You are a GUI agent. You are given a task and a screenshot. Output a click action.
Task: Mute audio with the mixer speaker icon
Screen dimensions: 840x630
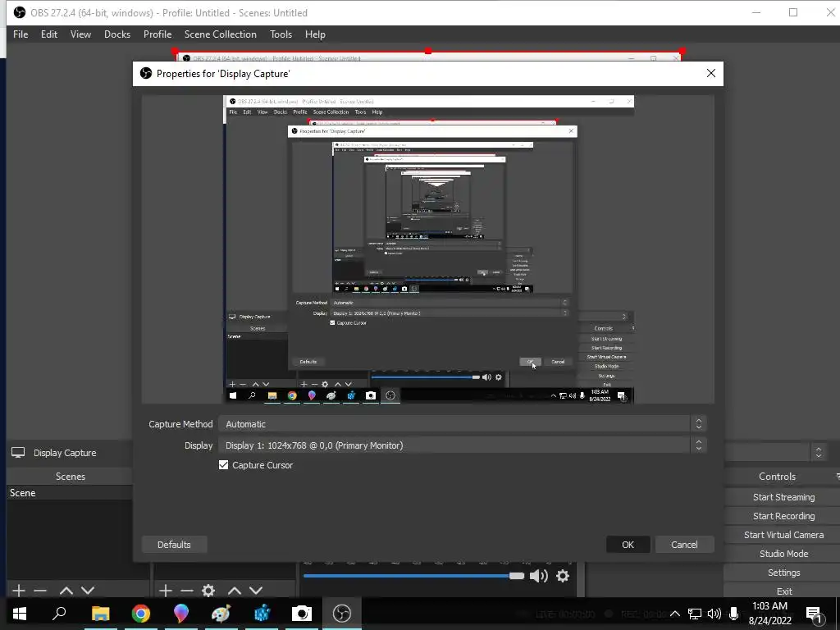(538, 576)
